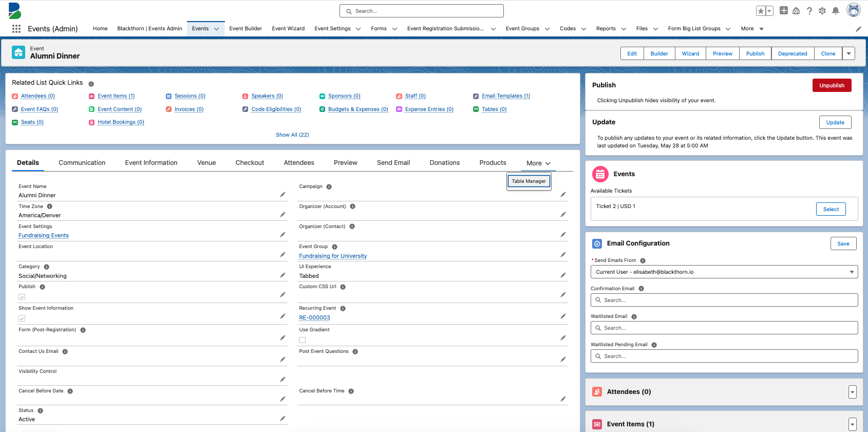
Task: Open the global actions plus icon
Action: click(784, 10)
